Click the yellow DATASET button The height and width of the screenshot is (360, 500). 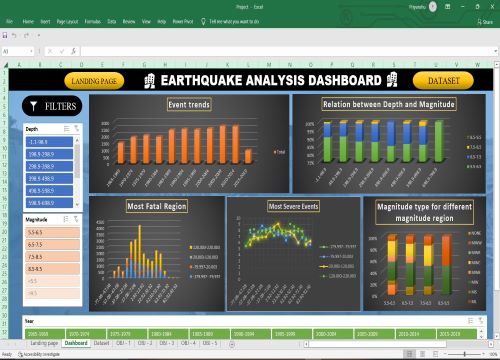443,81
